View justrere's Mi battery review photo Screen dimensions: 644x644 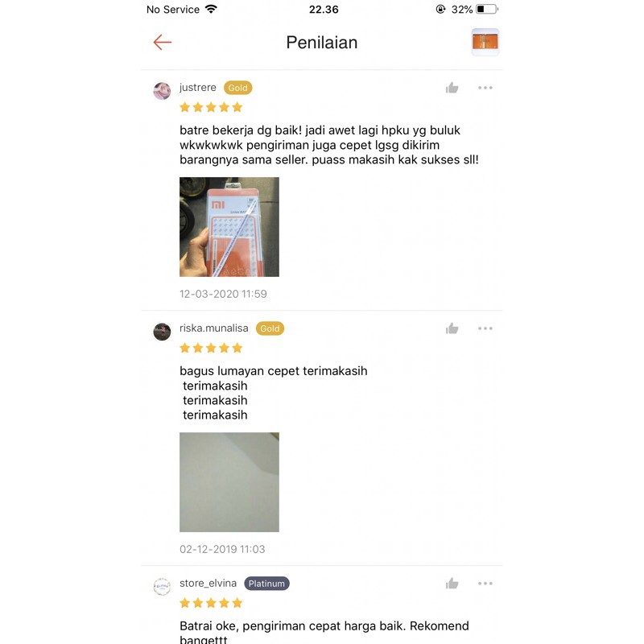[x=229, y=227]
